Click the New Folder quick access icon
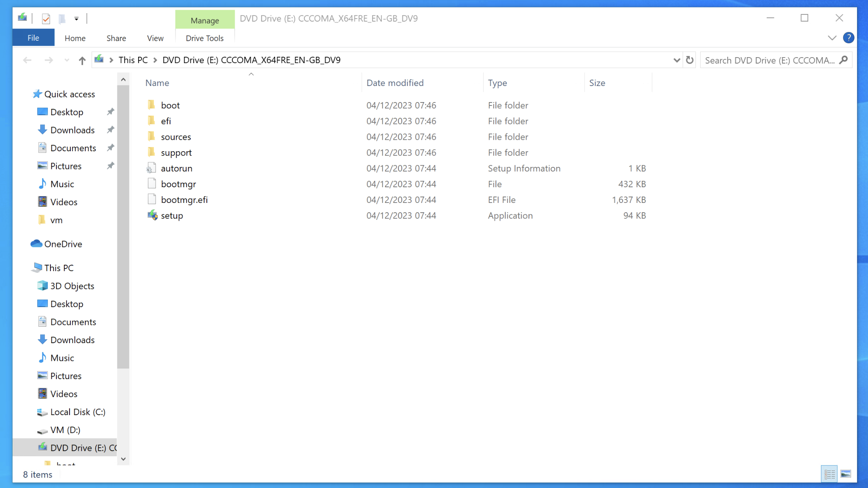This screenshot has width=868, height=488. click(x=62, y=18)
